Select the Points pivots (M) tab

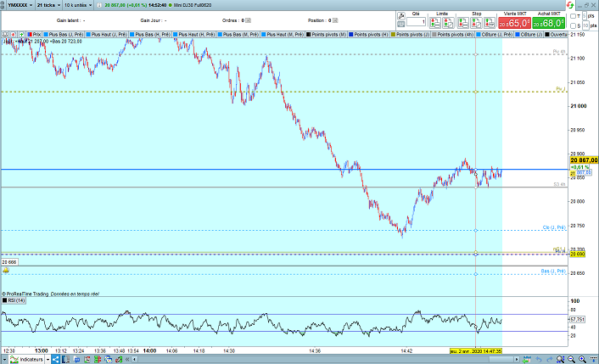point(327,35)
